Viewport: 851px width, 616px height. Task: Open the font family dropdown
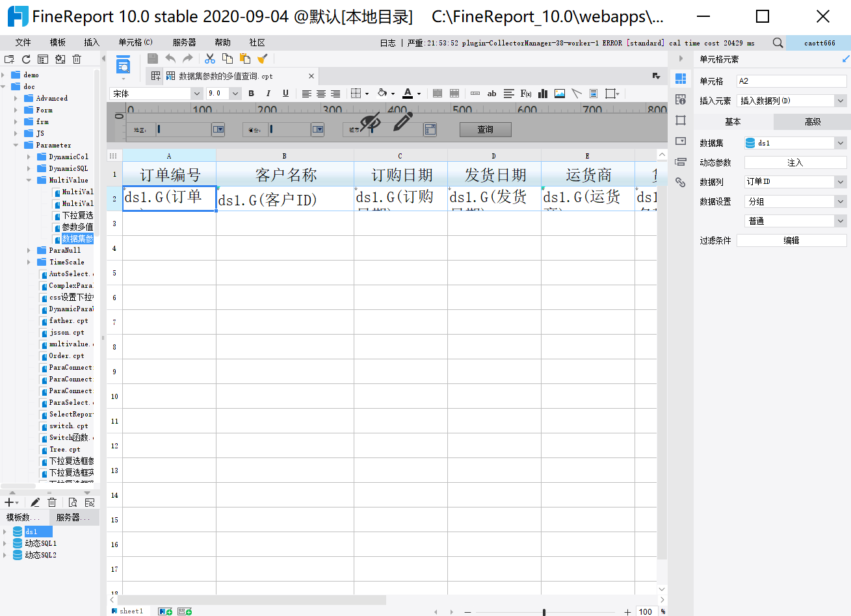(196, 94)
